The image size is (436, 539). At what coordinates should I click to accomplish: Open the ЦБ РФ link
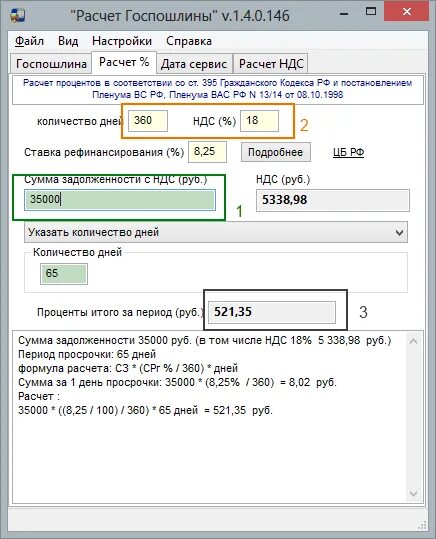348,152
